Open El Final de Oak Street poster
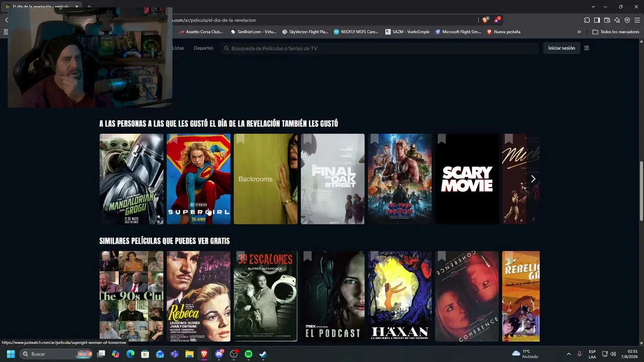The image size is (644, 362). (333, 179)
